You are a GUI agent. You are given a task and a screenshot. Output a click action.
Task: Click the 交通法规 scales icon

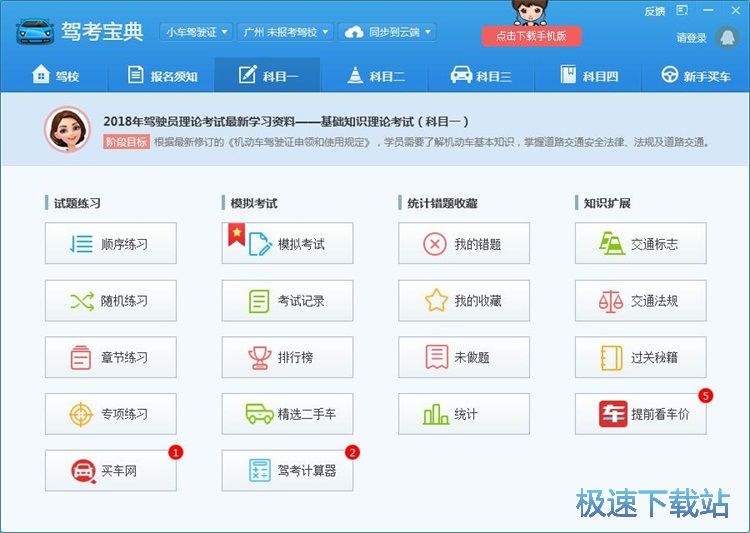click(x=611, y=301)
